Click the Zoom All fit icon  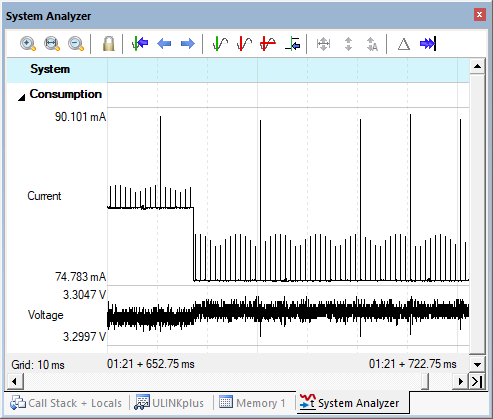point(52,44)
